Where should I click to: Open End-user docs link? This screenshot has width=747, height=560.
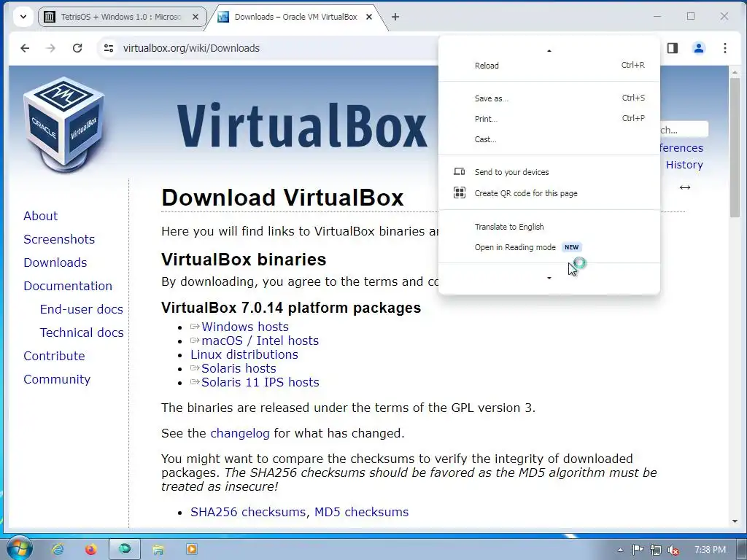tap(82, 309)
